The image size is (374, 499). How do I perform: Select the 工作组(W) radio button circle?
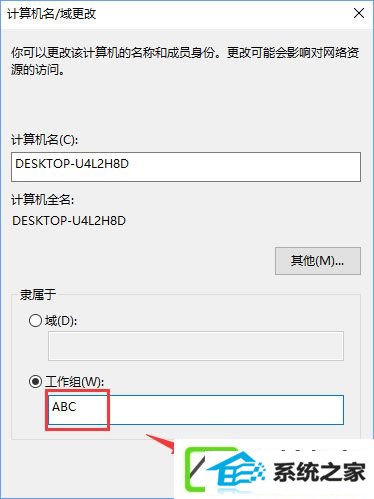35,381
